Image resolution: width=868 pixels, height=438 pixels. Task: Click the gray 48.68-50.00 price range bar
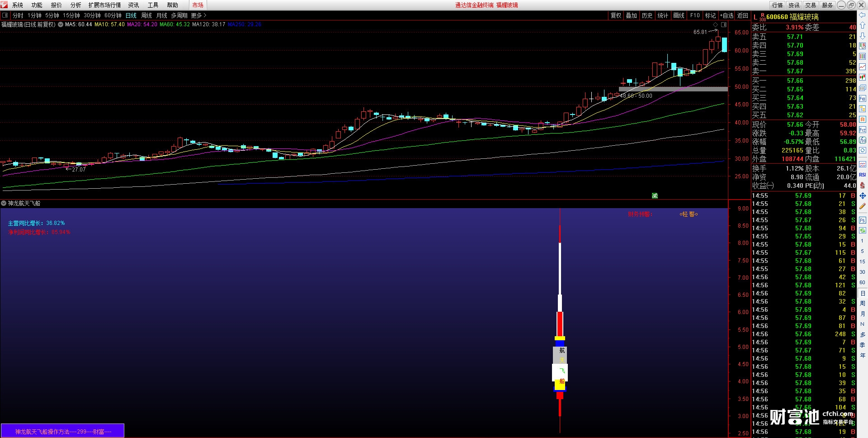point(673,89)
